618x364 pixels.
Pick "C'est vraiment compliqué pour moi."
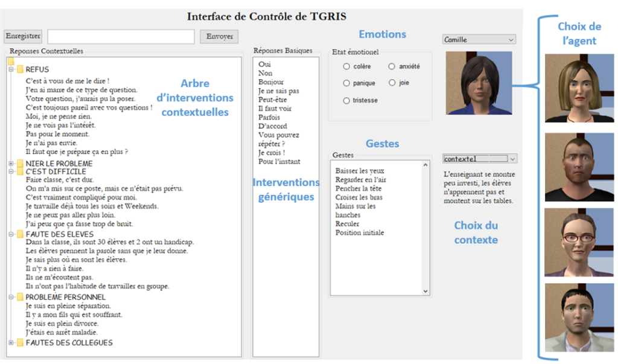tap(81, 197)
